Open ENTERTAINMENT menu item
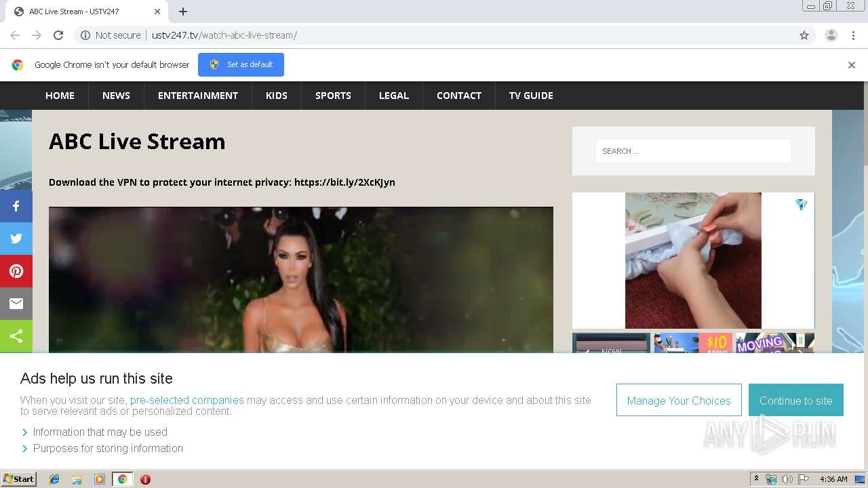Viewport: 868px width, 488px height. 198,96
